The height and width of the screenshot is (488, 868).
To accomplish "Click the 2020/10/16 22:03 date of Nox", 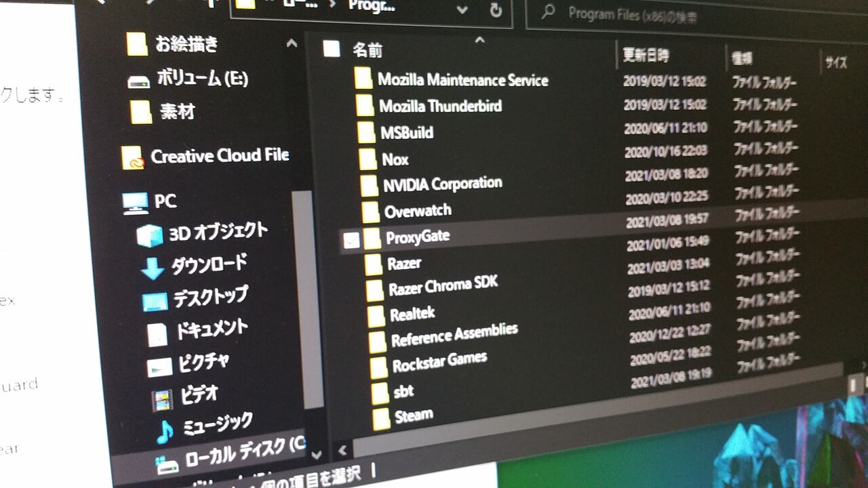I will coord(665,152).
